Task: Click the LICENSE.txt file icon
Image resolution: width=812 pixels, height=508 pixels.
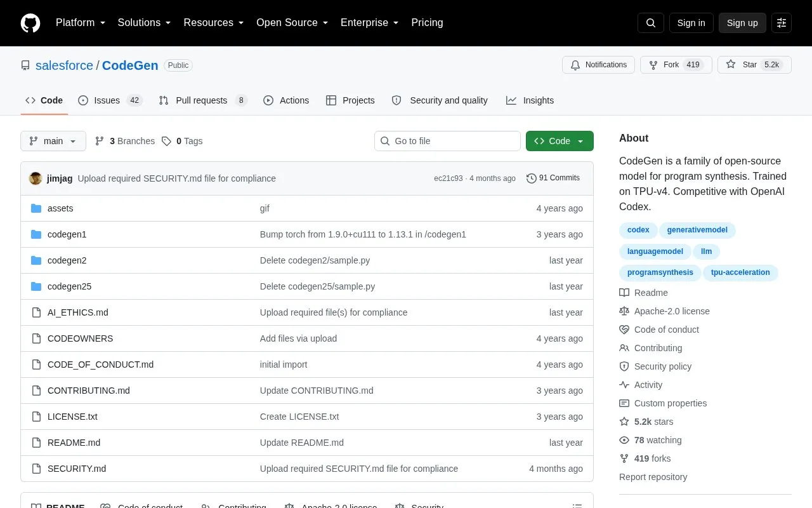Action: tap(36, 417)
